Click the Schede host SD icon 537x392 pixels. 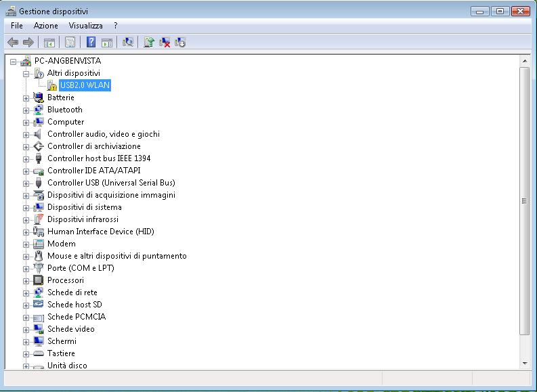[x=39, y=305]
